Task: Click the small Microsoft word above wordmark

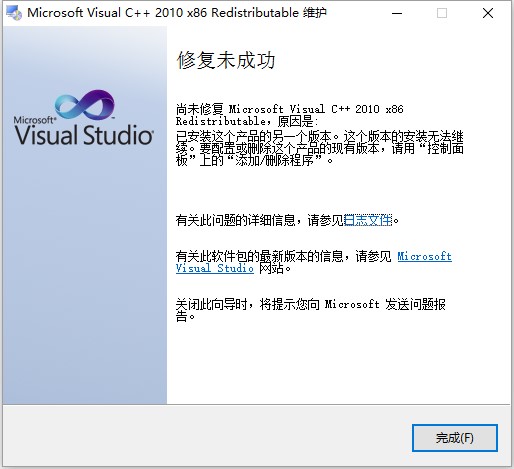Action: click(34, 119)
